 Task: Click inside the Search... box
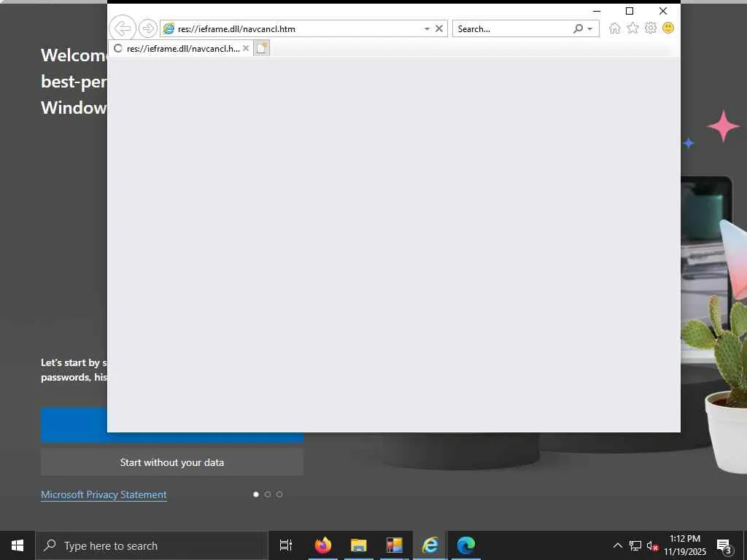pos(512,29)
